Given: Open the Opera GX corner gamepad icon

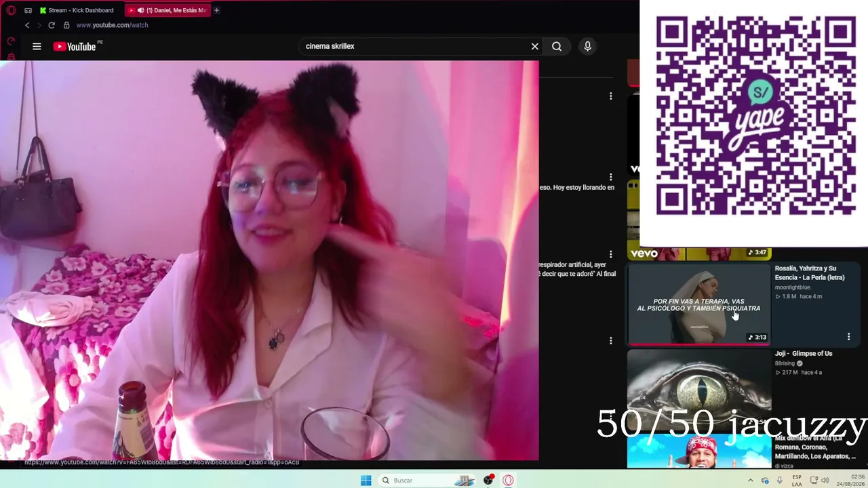Looking at the screenshot, I should (28, 10).
